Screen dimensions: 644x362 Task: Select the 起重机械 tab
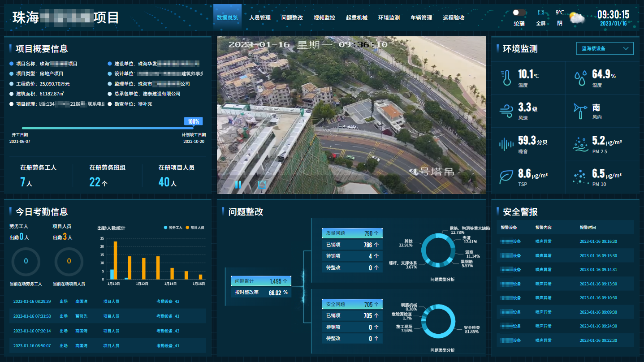[x=357, y=18]
